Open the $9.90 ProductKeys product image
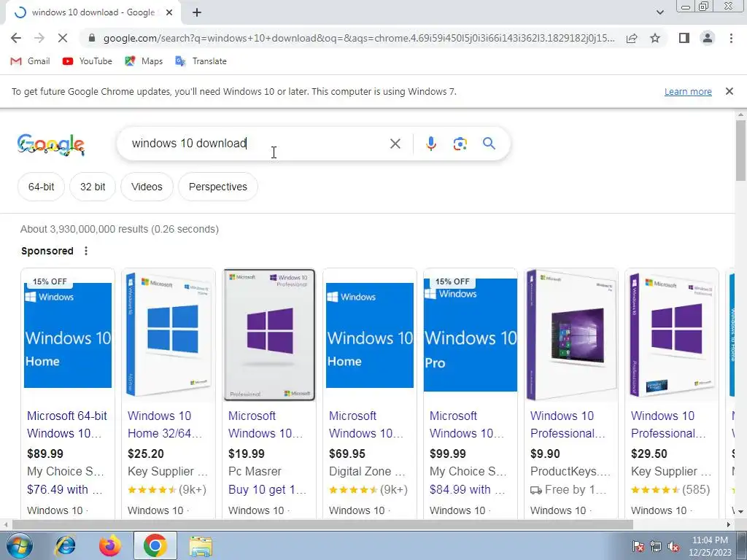The width and height of the screenshot is (747, 560). (x=571, y=335)
